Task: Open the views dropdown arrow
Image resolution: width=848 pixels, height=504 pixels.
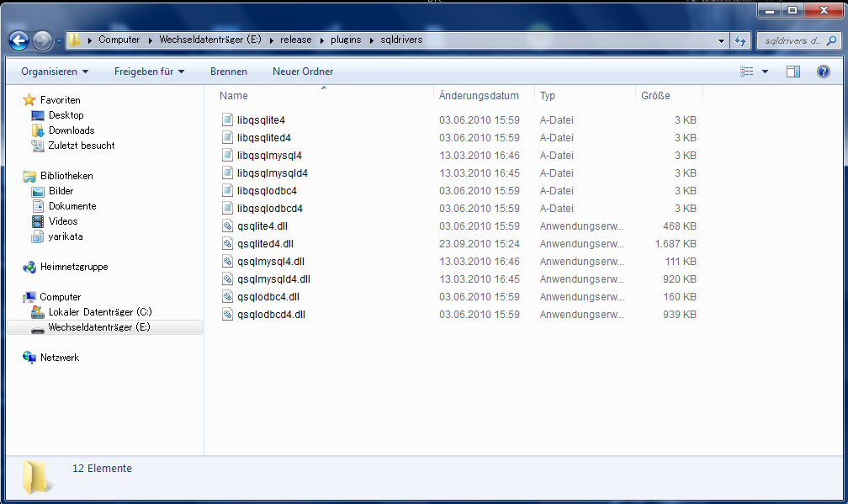Action: point(766,71)
